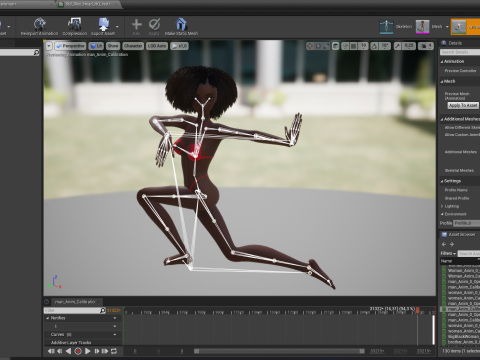Step to next frame button
This screenshot has height=360, width=480.
click(x=97, y=351)
